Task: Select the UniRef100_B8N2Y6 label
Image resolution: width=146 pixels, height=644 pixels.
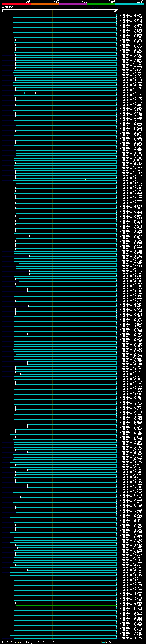Action: 131,608
